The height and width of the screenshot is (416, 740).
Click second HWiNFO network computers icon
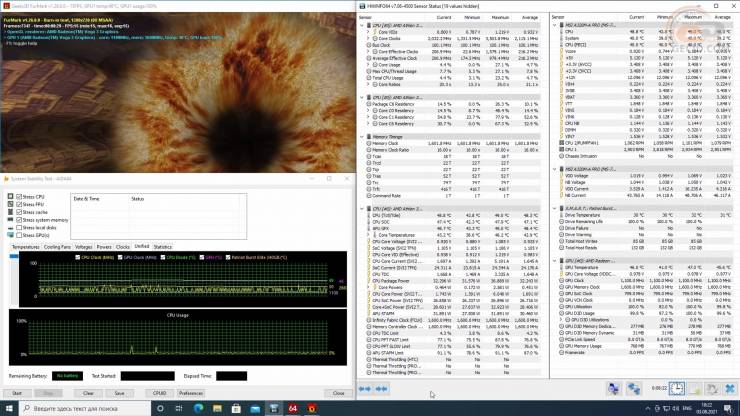tap(633, 389)
